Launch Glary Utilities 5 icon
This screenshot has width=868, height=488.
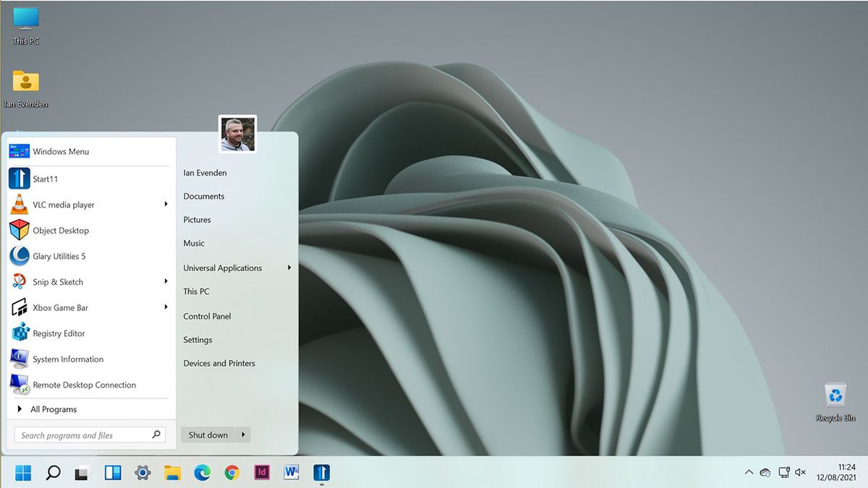pos(19,256)
